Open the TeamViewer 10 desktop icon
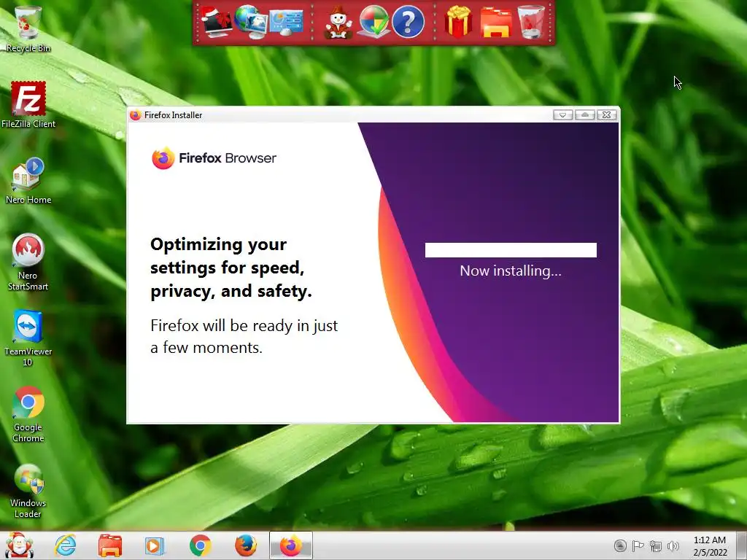 [x=28, y=338]
